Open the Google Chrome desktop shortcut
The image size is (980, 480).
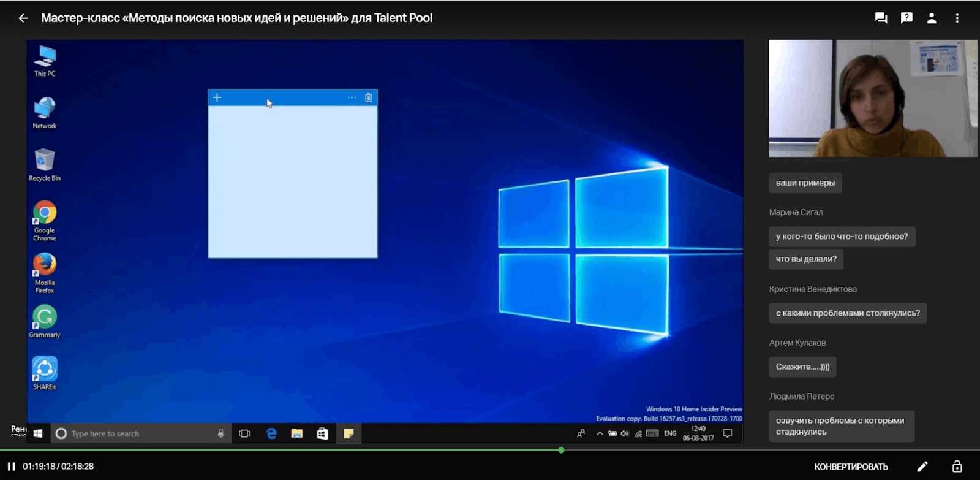(44, 219)
